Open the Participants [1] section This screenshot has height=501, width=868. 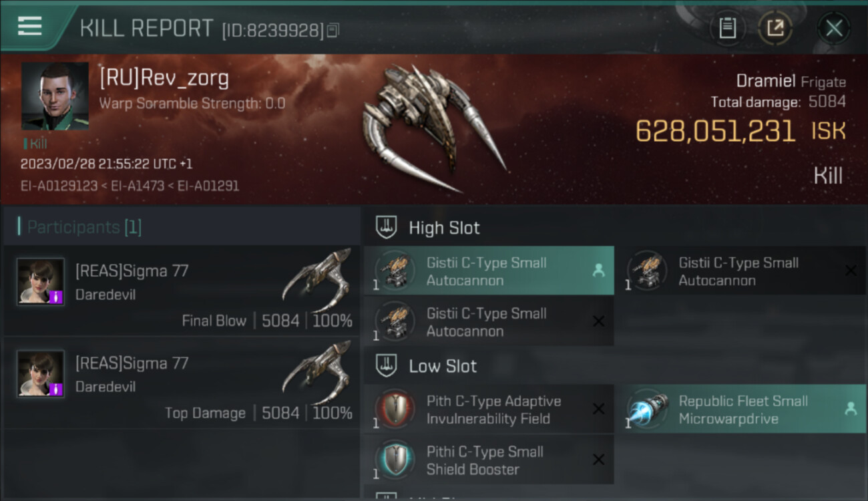point(79,227)
